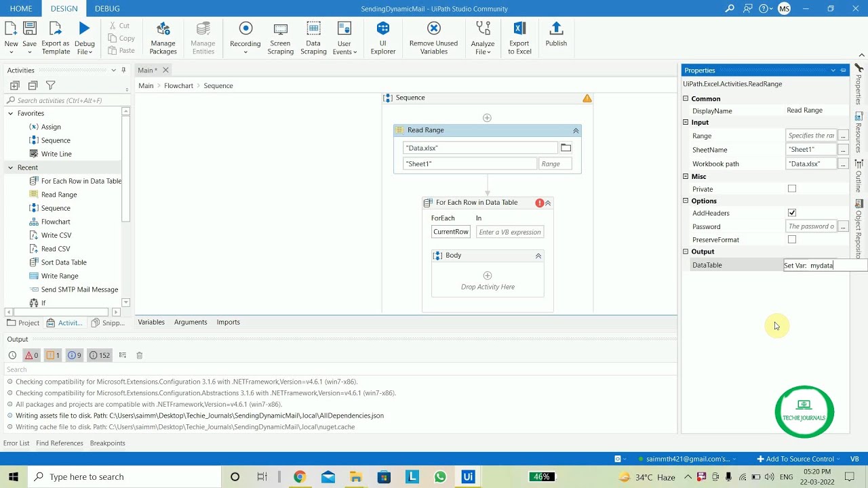Open the Variables panel tab
This screenshot has height=488, width=868.
pyautogui.click(x=151, y=322)
